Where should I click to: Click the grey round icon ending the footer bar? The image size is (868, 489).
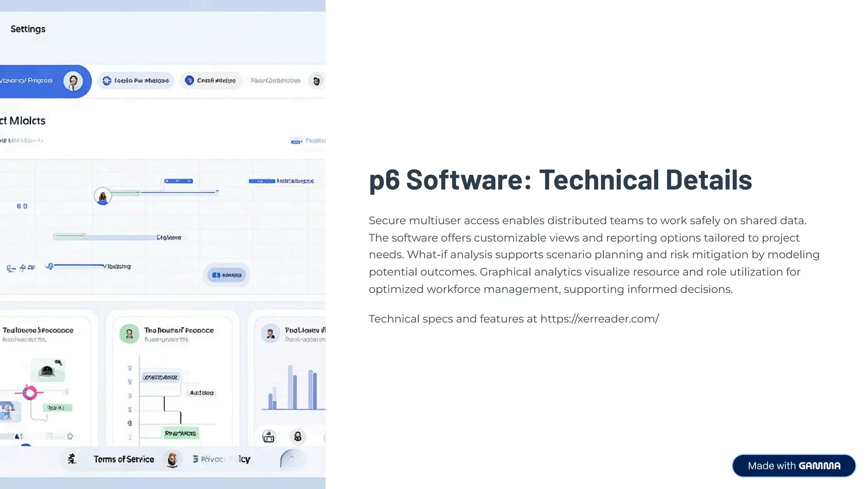[x=292, y=459]
